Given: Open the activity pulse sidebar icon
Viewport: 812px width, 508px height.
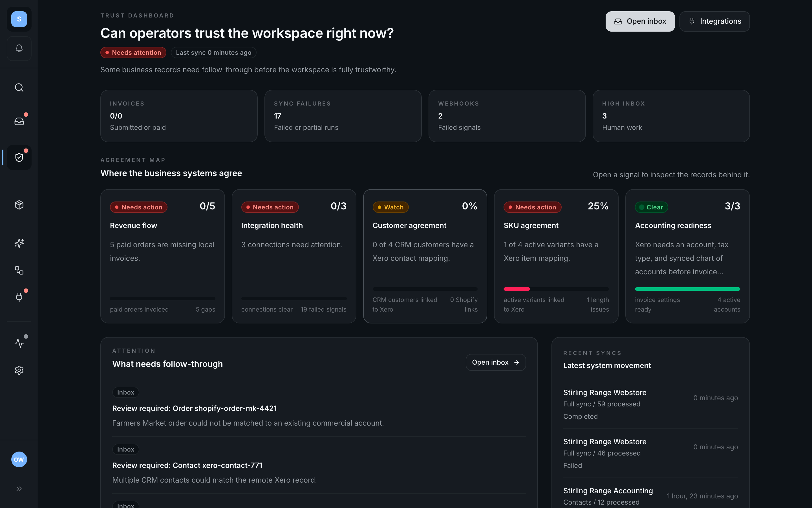Looking at the screenshot, I should click(x=19, y=343).
